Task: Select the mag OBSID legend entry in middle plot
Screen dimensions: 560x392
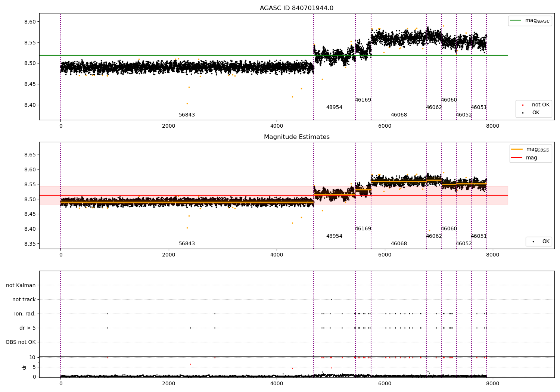Action: (531, 149)
